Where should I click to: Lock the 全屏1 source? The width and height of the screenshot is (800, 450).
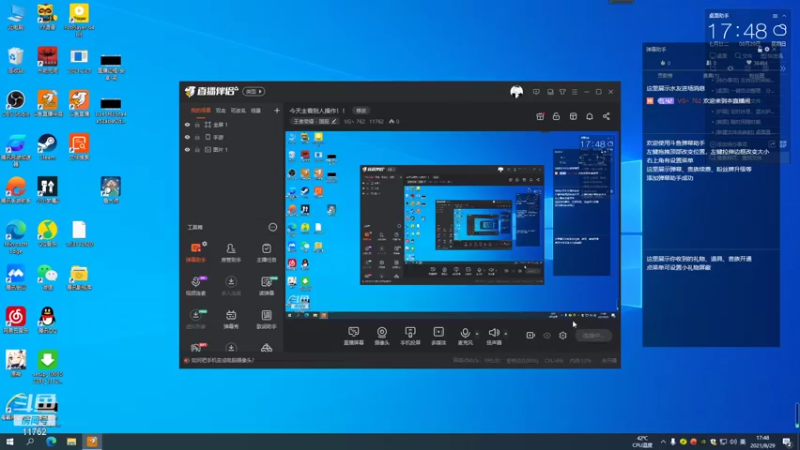click(x=197, y=124)
